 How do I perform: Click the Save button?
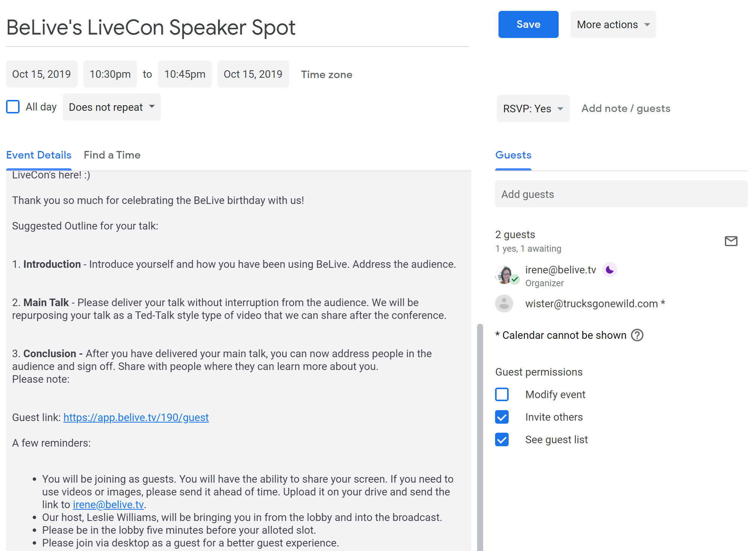529,24
